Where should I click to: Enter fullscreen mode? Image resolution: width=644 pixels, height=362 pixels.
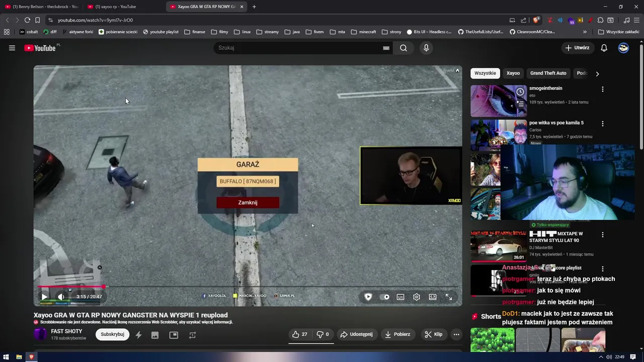click(449, 297)
